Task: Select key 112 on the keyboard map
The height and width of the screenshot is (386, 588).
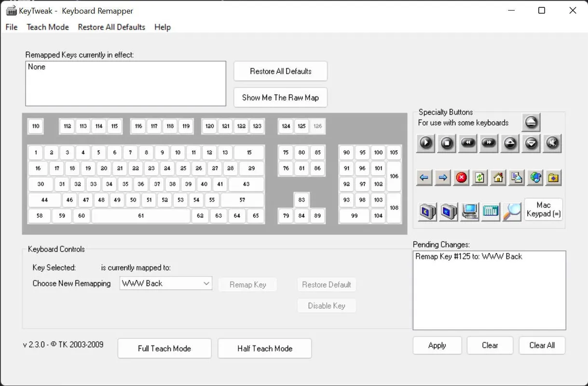Action: coord(67,126)
